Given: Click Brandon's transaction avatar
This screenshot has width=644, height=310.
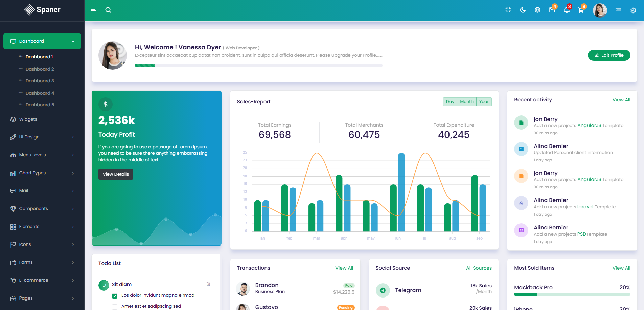Looking at the screenshot, I should pos(243,289).
